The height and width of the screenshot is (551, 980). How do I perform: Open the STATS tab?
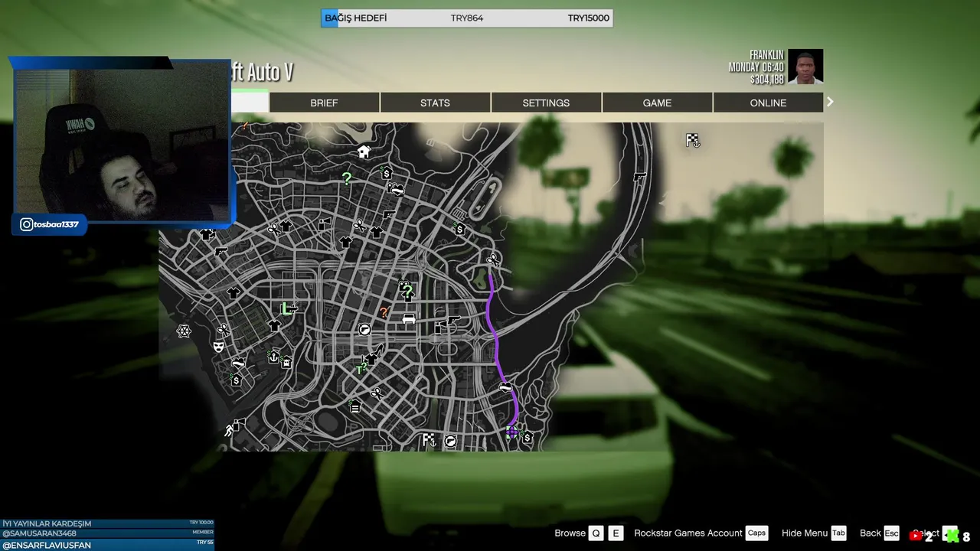point(435,103)
